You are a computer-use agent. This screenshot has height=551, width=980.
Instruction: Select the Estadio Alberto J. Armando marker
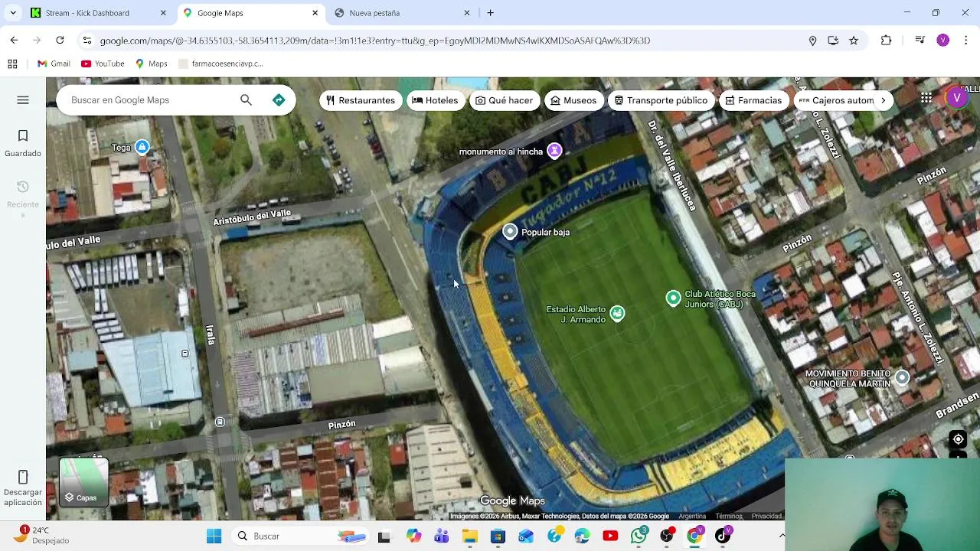click(x=617, y=313)
